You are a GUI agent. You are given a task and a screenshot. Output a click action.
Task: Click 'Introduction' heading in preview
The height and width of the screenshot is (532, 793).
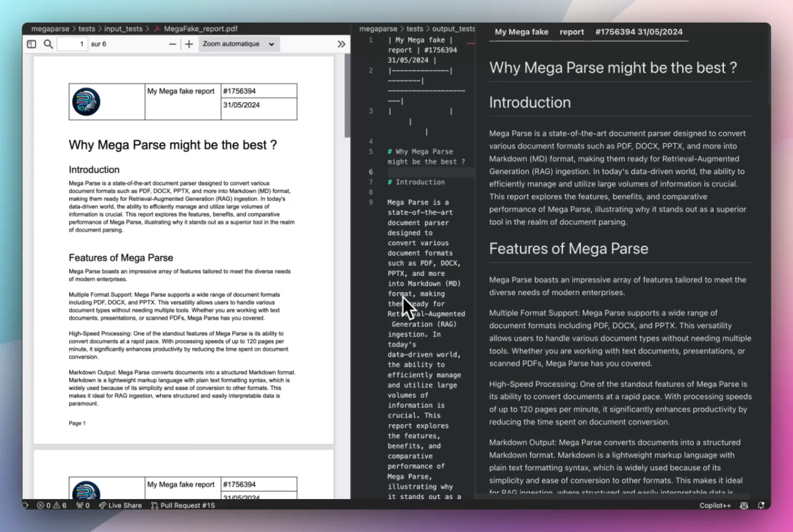click(x=530, y=103)
